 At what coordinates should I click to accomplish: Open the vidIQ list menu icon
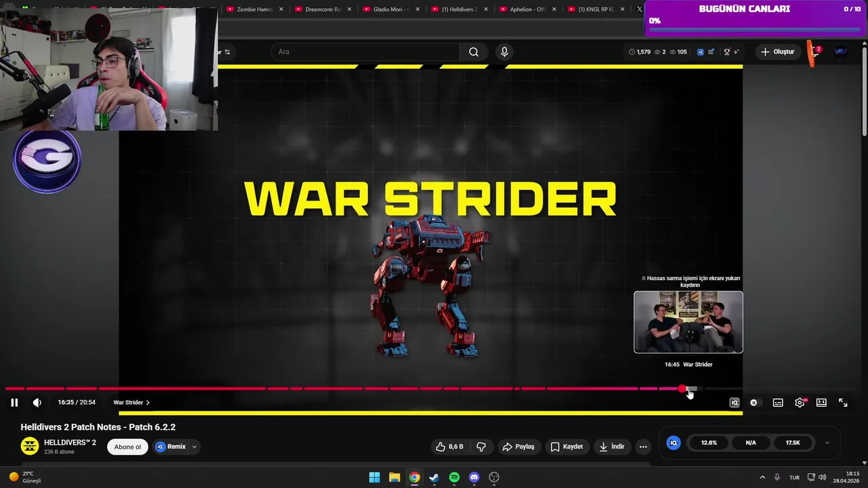click(711, 52)
